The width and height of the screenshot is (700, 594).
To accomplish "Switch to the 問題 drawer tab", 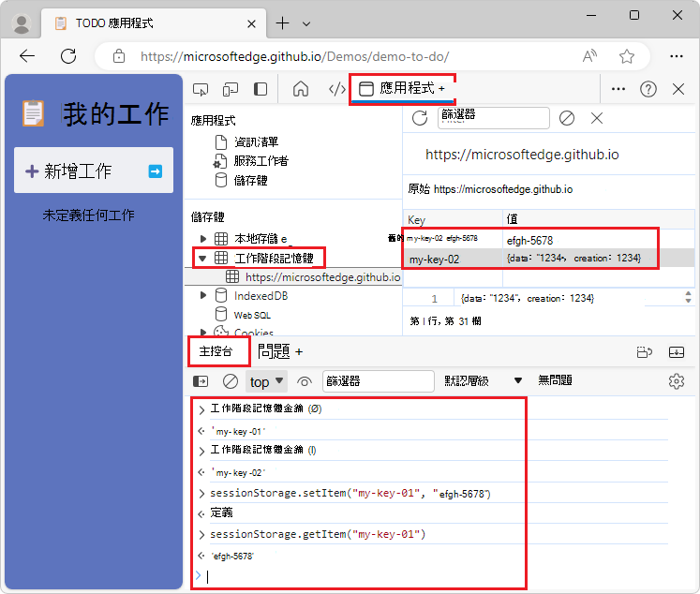I will 274,351.
